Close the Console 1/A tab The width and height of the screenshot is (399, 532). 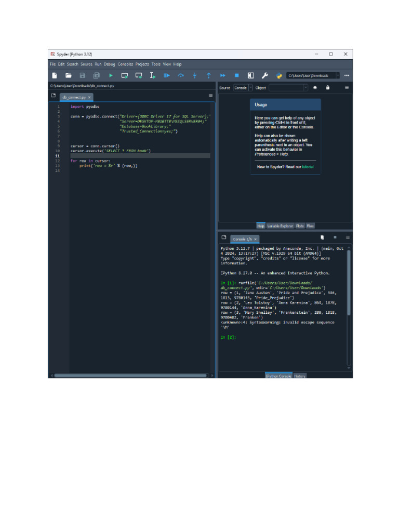(x=256, y=239)
